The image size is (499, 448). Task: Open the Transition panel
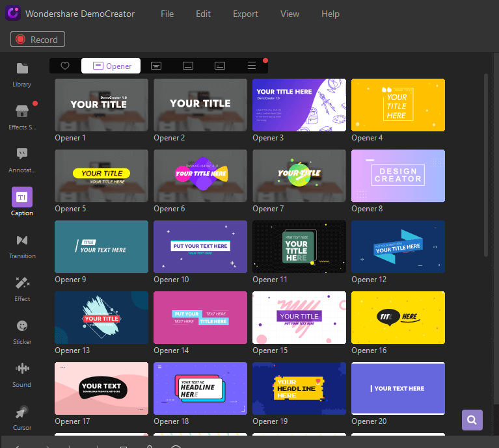(x=22, y=246)
